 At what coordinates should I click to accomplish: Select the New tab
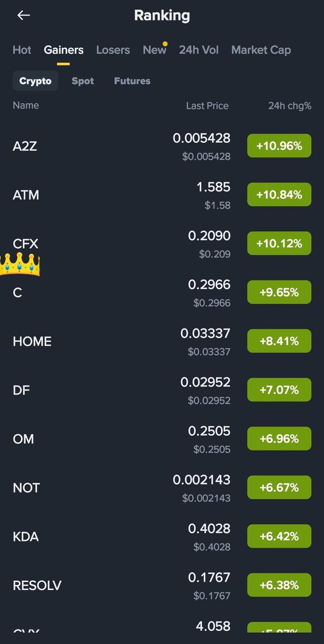[154, 50]
